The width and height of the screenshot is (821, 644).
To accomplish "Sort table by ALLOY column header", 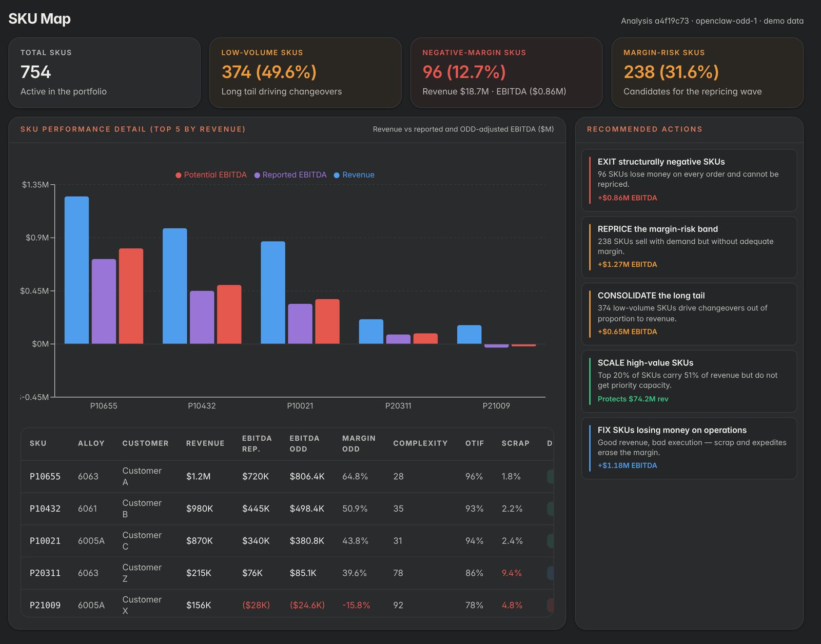I will point(91,443).
